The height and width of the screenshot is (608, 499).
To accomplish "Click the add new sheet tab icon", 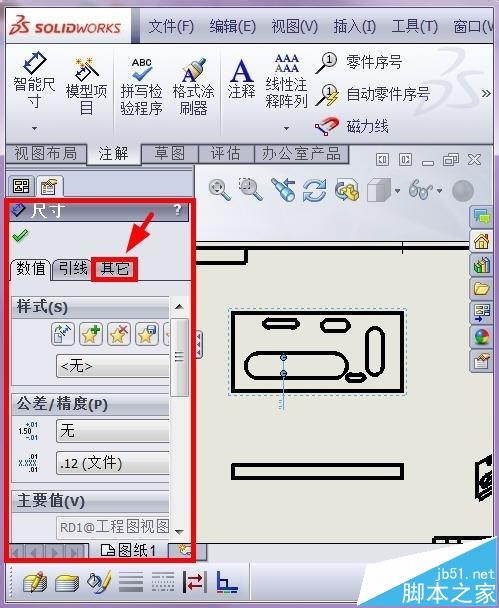I will click(184, 550).
